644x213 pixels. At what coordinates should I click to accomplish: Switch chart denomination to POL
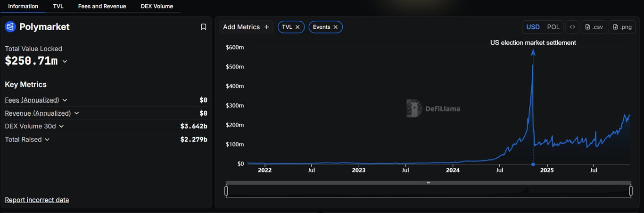click(553, 27)
